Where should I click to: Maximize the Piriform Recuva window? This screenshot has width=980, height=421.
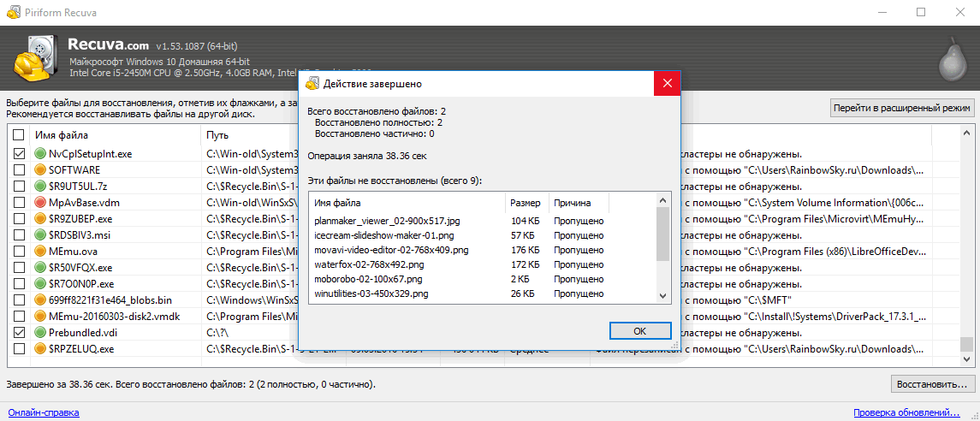click(x=921, y=12)
